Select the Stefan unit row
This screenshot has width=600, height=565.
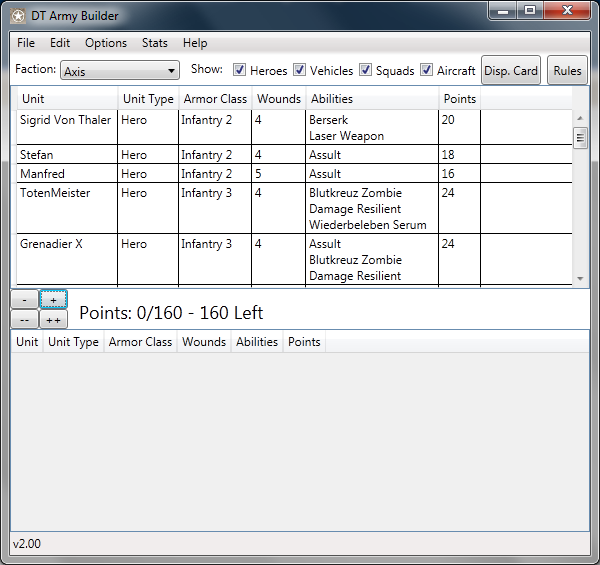[x=294, y=154]
